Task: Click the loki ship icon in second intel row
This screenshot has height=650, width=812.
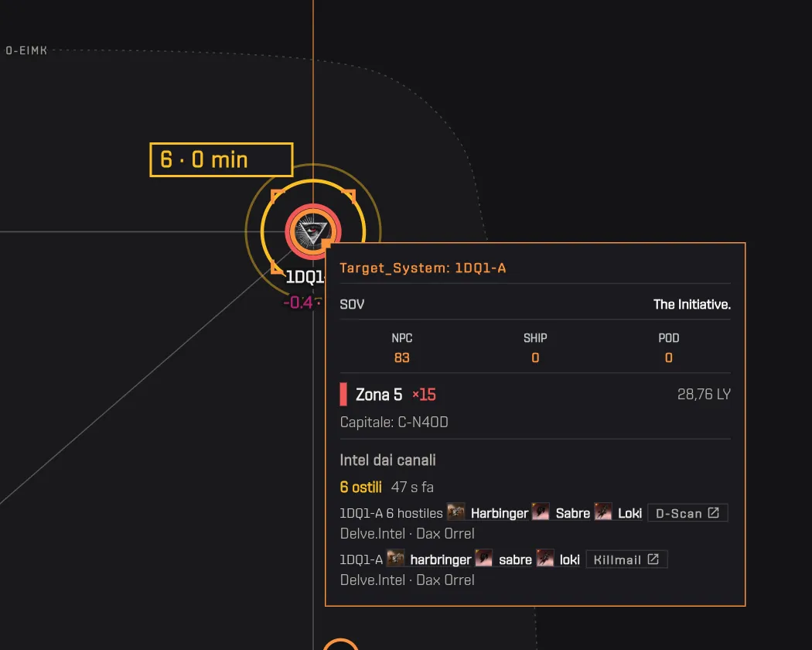Action: click(544, 559)
